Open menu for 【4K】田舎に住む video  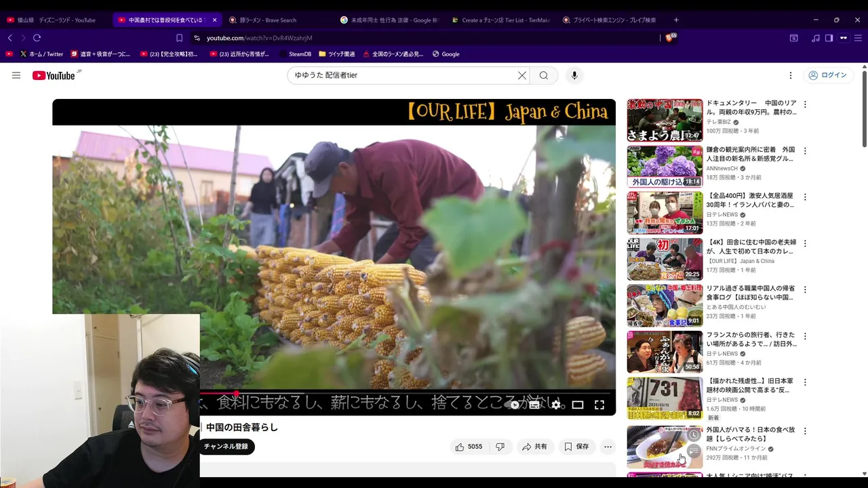tap(805, 243)
